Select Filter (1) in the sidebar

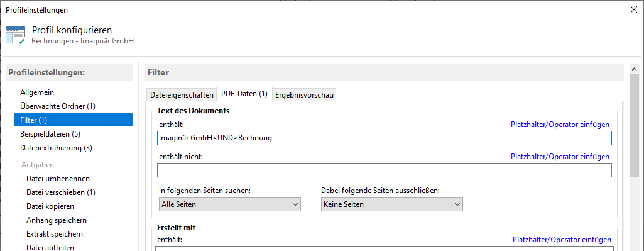click(73, 120)
